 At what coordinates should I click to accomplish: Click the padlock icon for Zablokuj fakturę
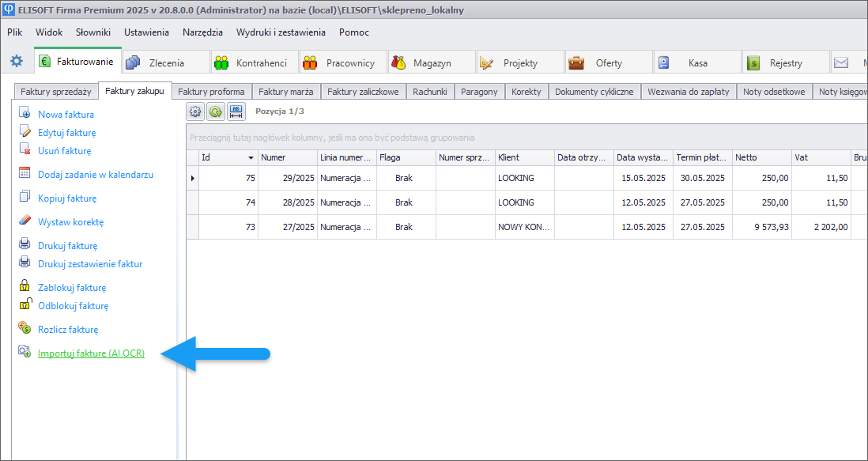pyautogui.click(x=25, y=287)
